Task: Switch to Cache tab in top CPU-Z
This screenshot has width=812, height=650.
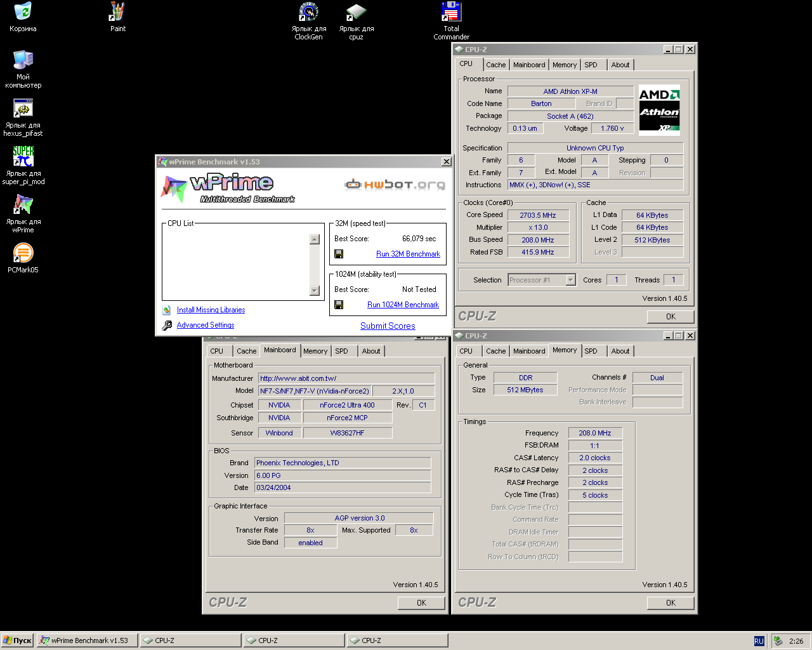Action: [496, 65]
